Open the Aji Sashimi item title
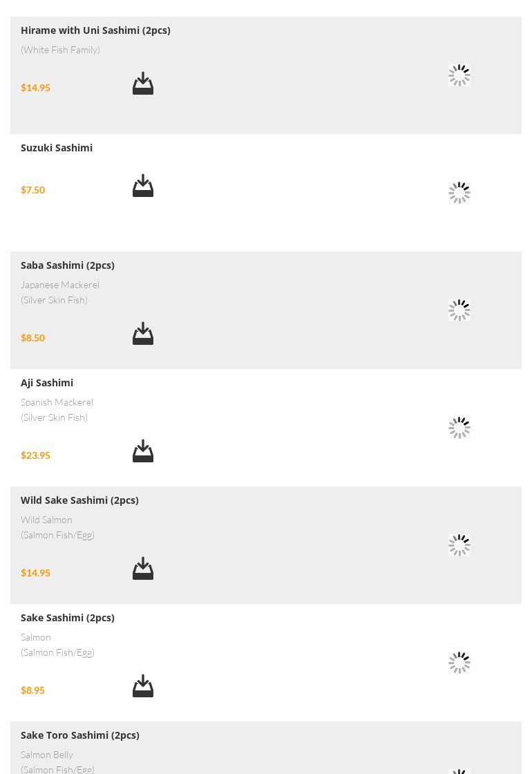This screenshot has height=774, width=532. coord(47,383)
